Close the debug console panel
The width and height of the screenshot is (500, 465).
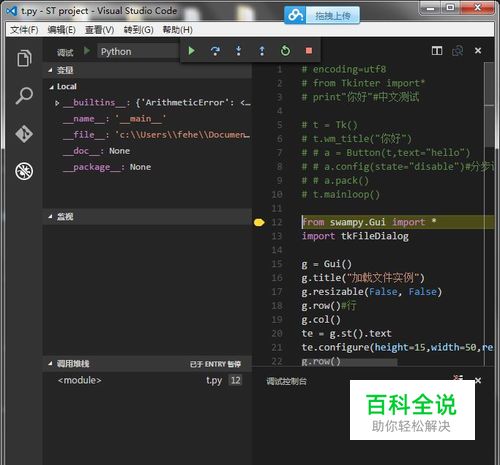[x=478, y=380]
